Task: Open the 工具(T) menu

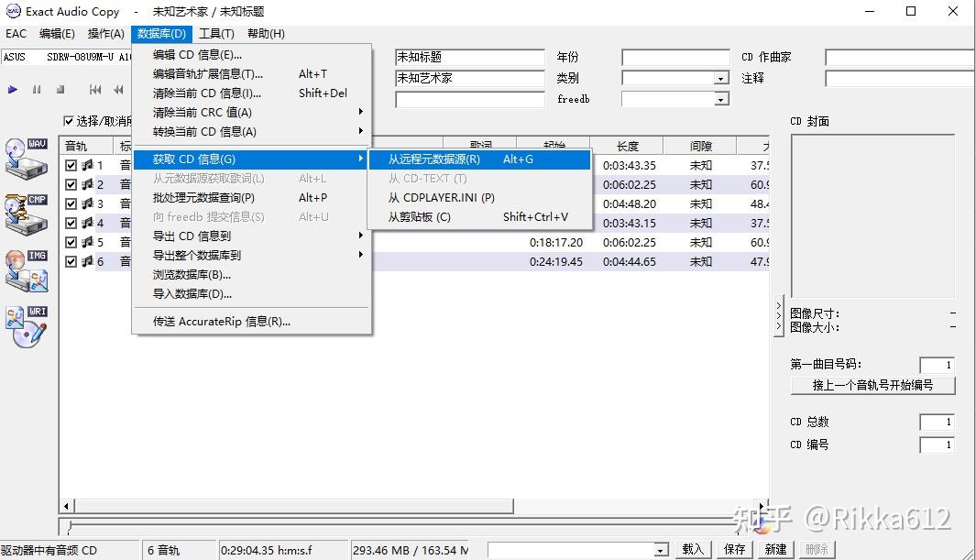Action: [x=216, y=33]
